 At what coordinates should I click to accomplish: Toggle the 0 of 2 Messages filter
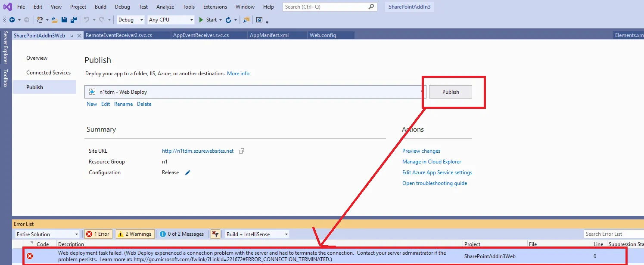coord(182,234)
